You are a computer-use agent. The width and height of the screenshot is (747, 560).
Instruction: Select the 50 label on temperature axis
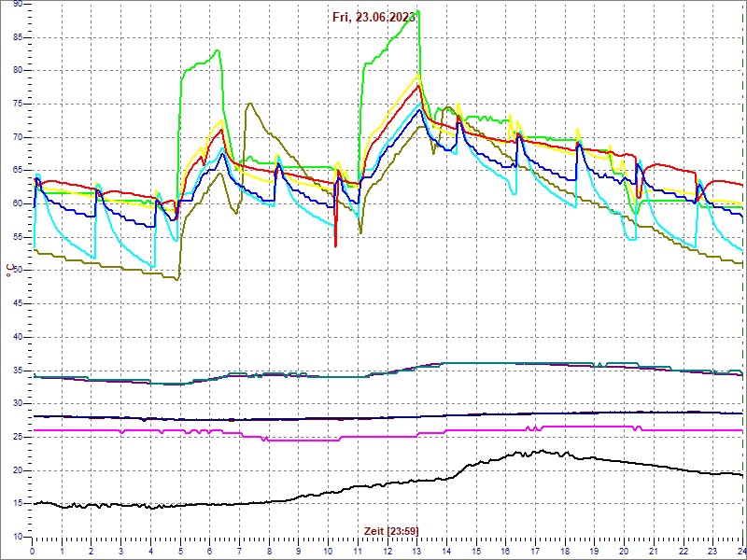(18, 271)
